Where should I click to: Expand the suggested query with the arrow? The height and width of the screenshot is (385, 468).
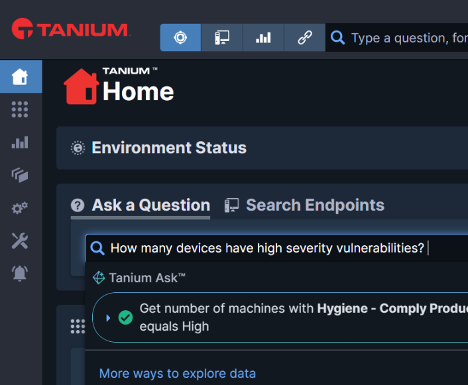pyautogui.click(x=108, y=318)
